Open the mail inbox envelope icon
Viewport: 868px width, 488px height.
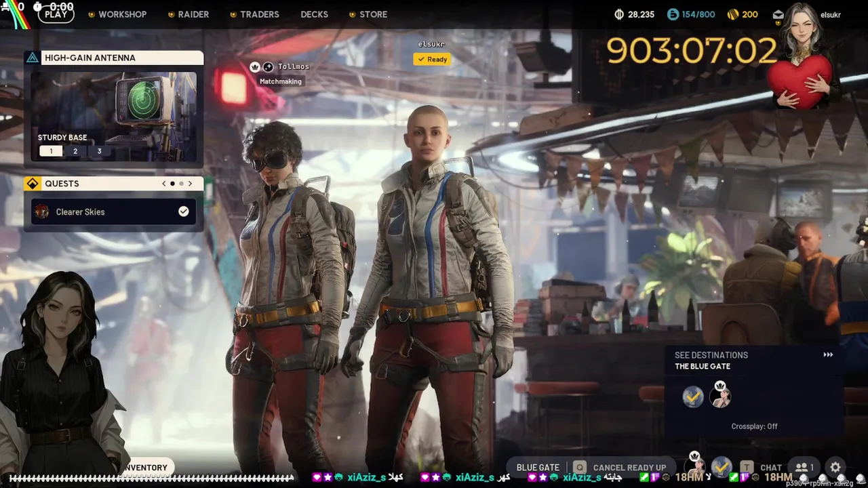778,14
